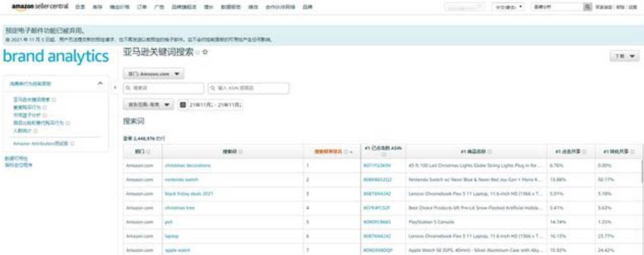
Task: Open the ps5 search term link
Action: (x=169, y=222)
